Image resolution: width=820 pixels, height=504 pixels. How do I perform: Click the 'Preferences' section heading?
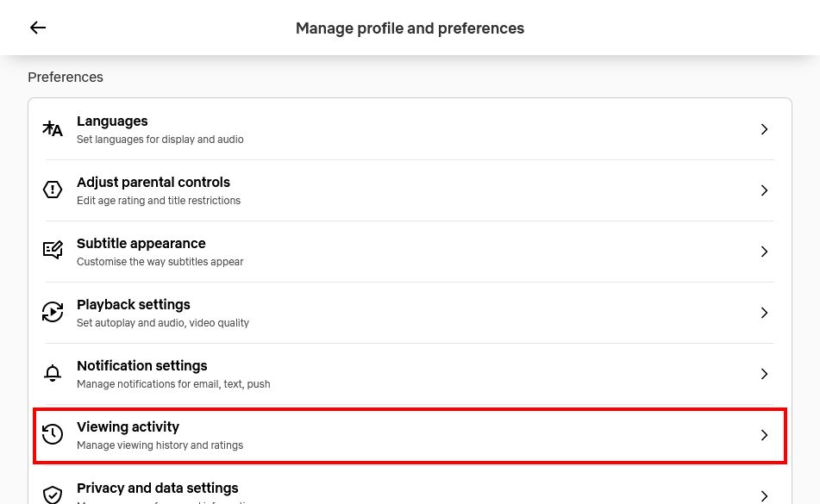tap(66, 78)
